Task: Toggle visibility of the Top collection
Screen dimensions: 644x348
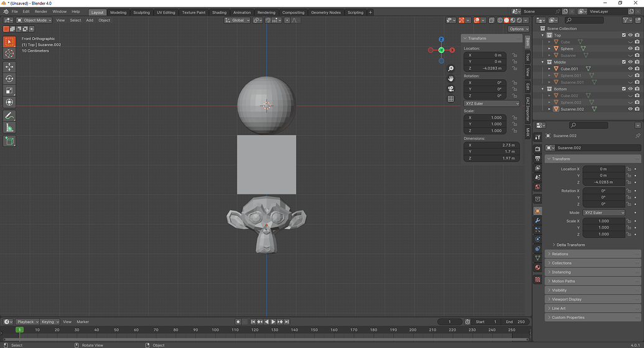Action: (x=630, y=35)
